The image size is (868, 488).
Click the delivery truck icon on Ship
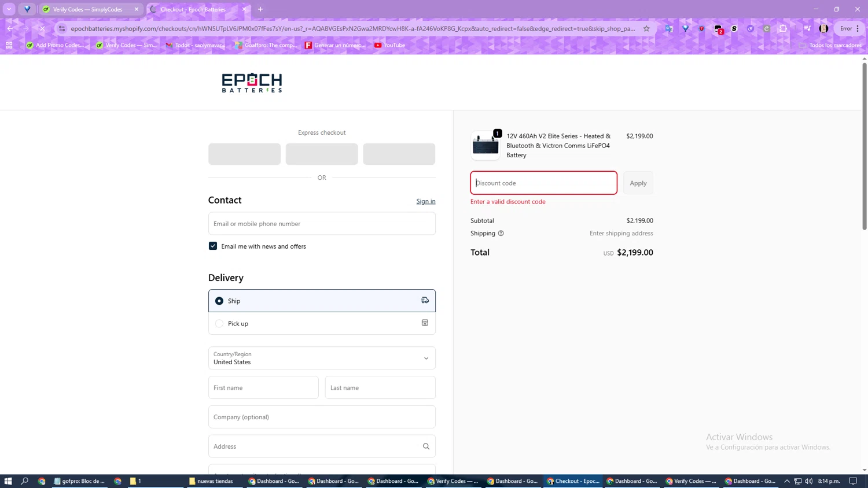425,300
